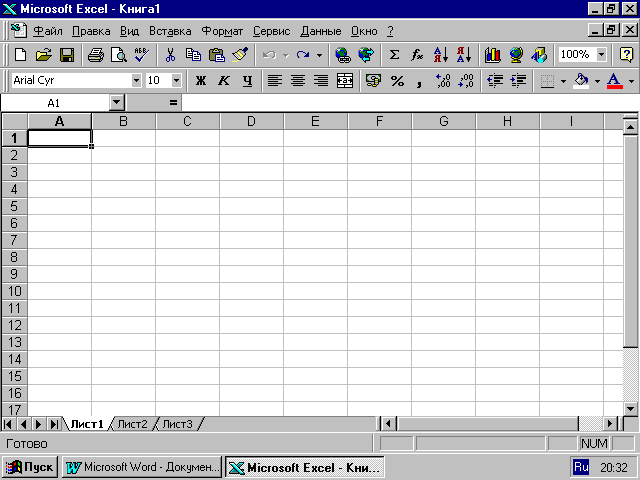Center cell text horizontally
The image size is (640, 480).
click(298, 80)
